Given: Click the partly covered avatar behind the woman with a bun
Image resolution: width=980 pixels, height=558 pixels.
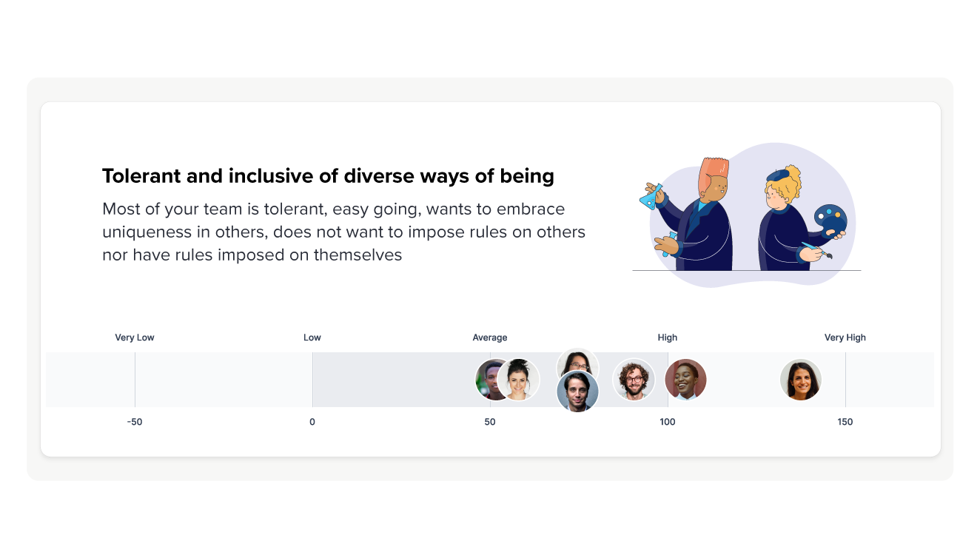Looking at the screenshot, I should tap(486, 380).
